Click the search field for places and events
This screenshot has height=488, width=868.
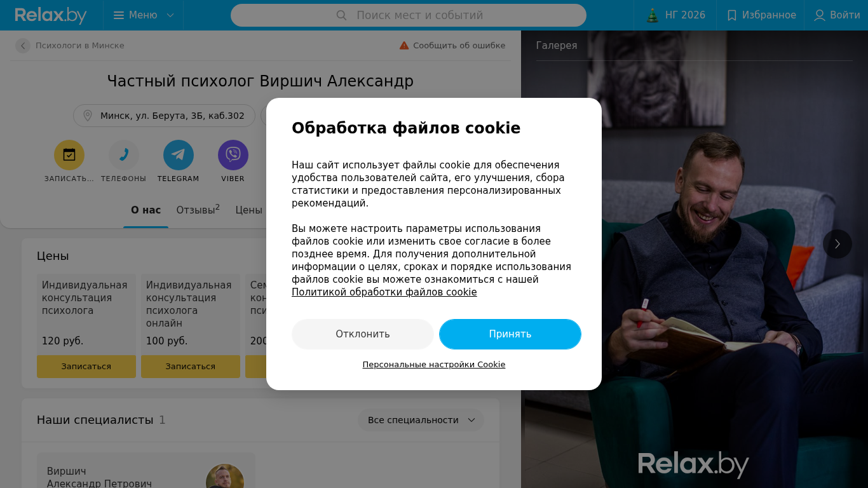point(409,15)
